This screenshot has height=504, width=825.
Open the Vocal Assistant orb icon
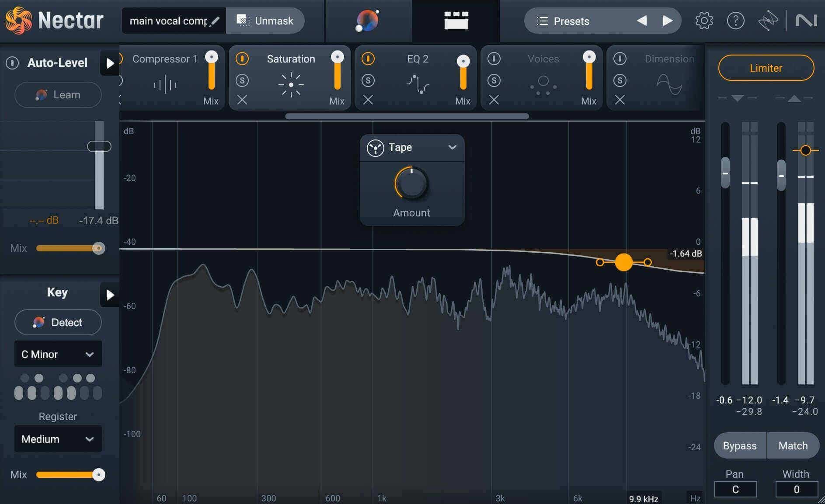click(x=368, y=21)
